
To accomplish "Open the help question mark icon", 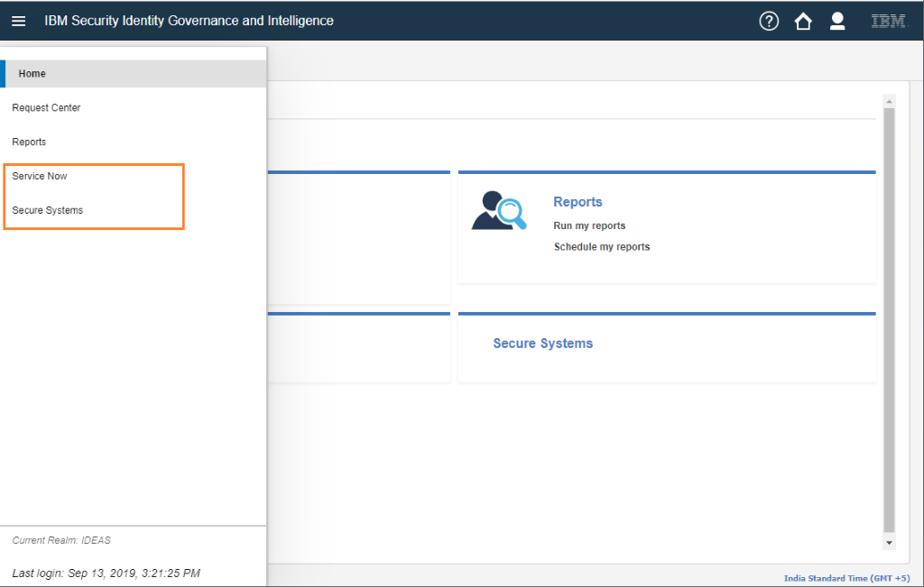I will (769, 22).
